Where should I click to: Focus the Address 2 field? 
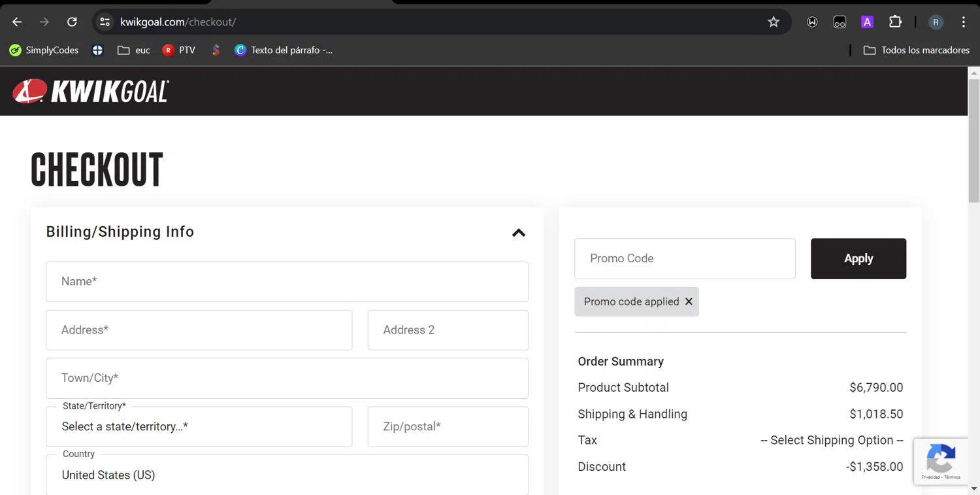448,330
